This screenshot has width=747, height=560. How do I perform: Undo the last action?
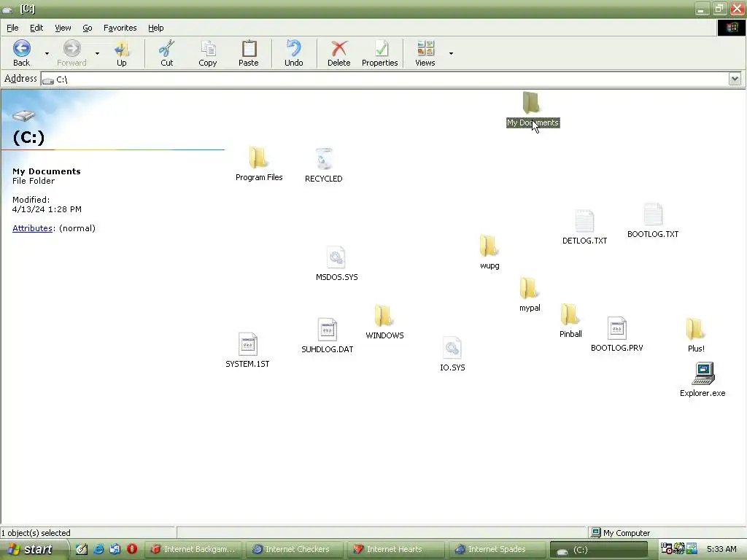(293, 52)
